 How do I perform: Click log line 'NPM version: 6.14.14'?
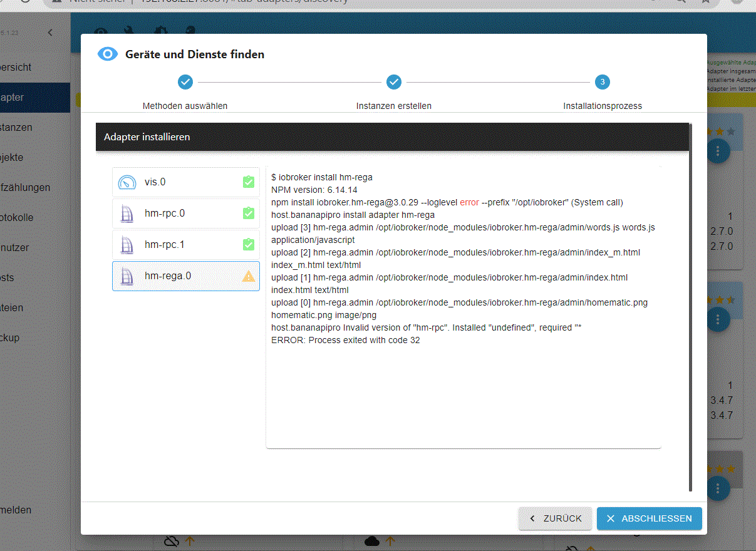point(314,190)
